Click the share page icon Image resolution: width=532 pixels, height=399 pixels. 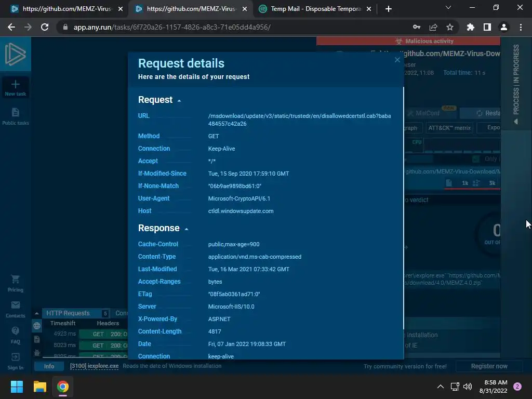(433, 27)
